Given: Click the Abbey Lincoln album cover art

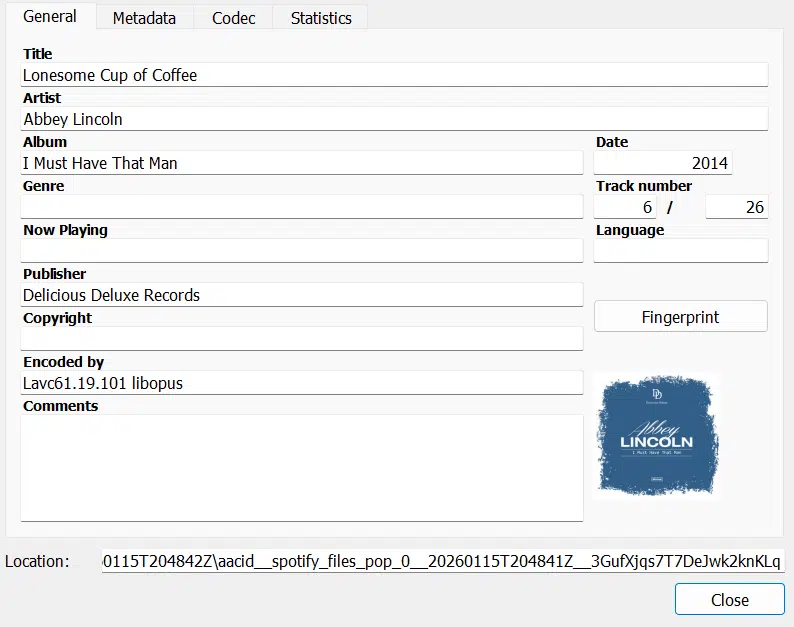Looking at the screenshot, I should [656, 436].
